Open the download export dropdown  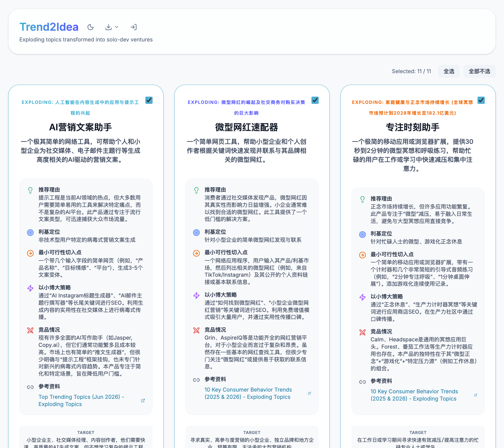click(x=112, y=27)
